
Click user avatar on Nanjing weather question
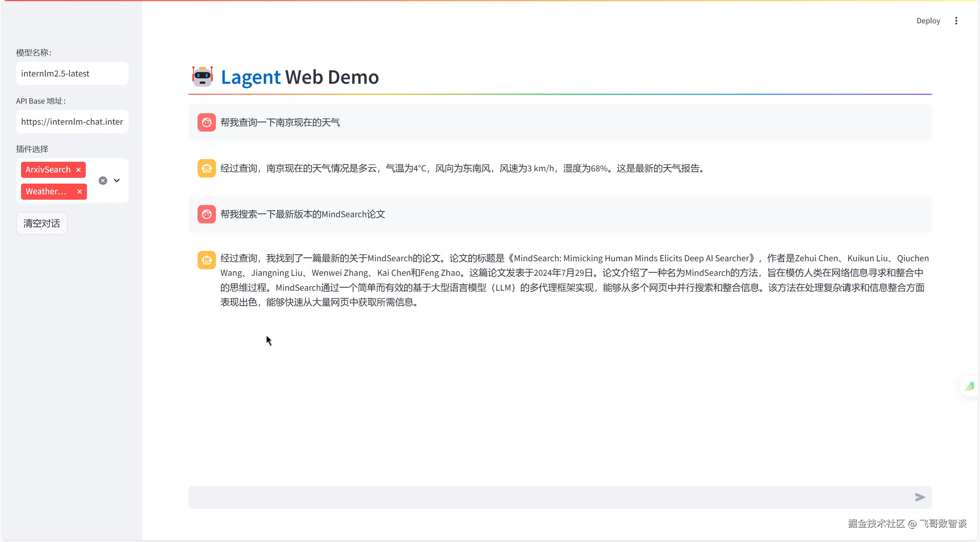click(x=206, y=122)
